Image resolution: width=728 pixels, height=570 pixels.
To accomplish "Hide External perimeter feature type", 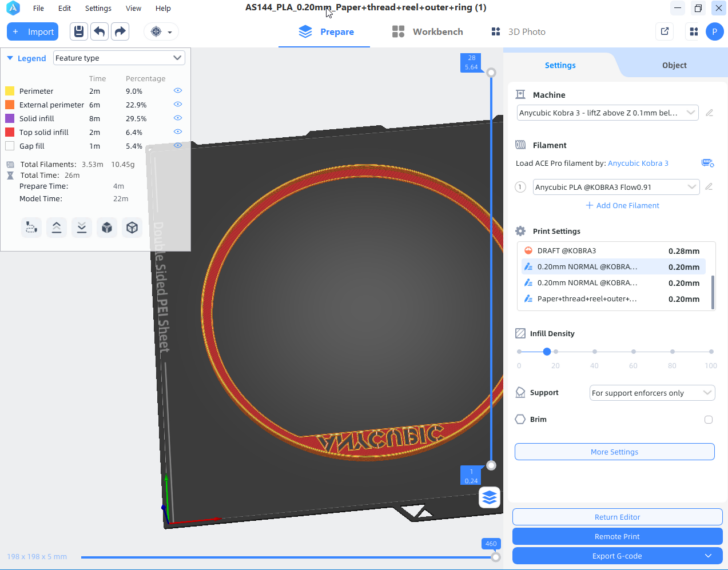I will click(177, 104).
